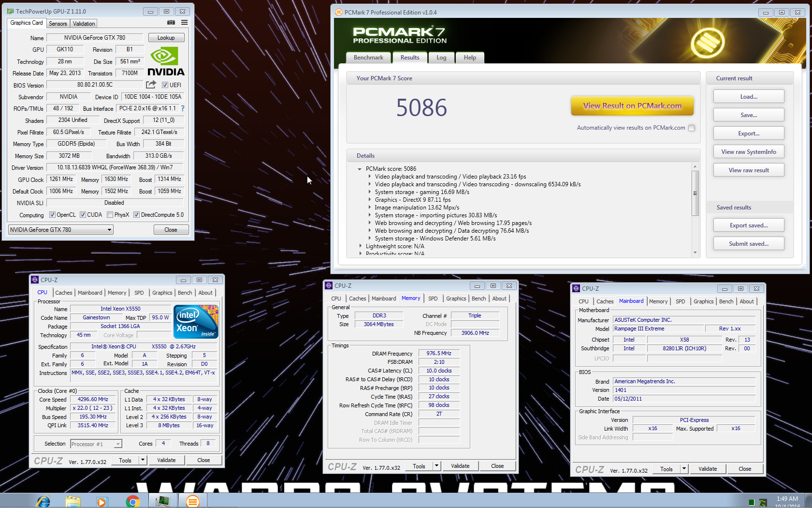
Task: Click the GPU-Z screenshot camera icon
Action: click(171, 22)
